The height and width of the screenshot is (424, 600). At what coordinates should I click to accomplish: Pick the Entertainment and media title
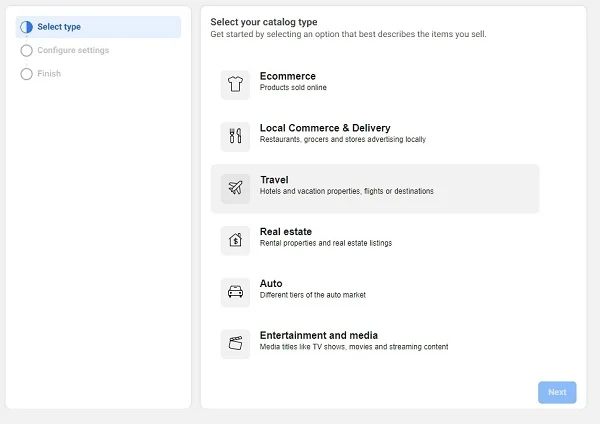pyautogui.click(x=318, y=336)
